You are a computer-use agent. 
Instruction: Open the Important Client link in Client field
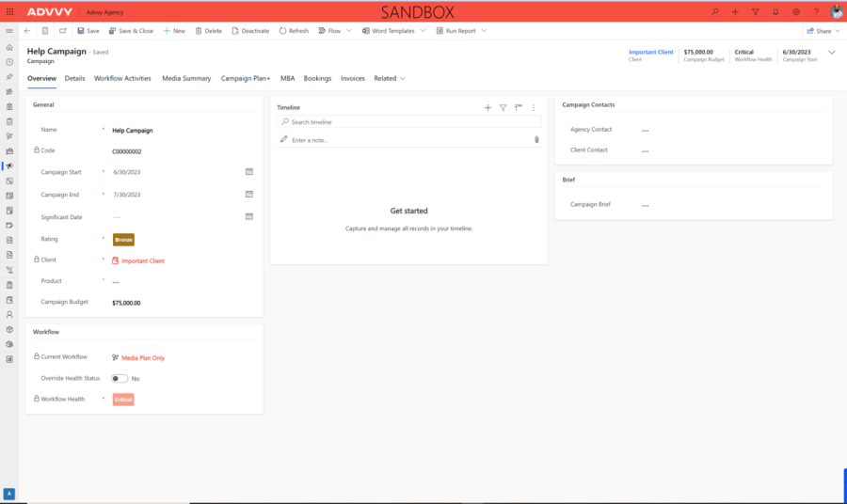click(x=142, y=260)
